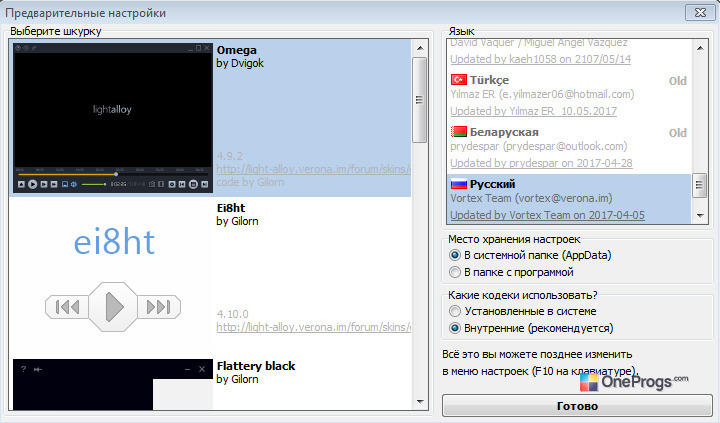The image size is (720, 423).
Task: Open 'Updated by prydespar on 2017-04-28' link
Action: (x=541, y=164)
